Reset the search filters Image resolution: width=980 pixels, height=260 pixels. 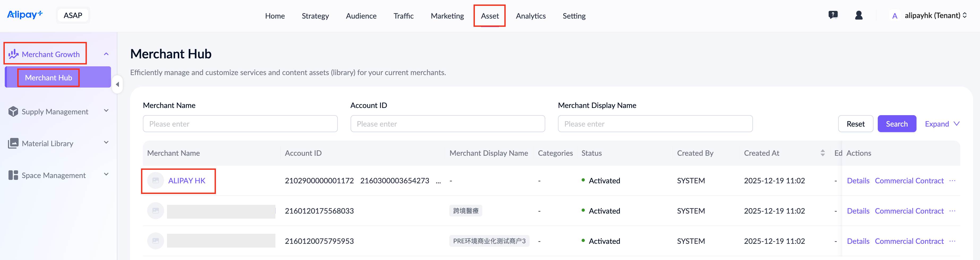(x=855, y=124)
